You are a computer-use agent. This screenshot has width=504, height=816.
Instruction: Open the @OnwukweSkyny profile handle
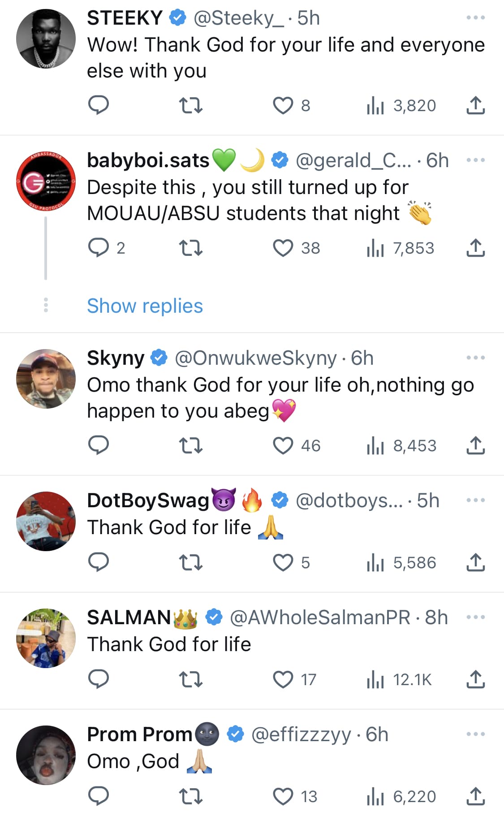[x=255, y=358]
